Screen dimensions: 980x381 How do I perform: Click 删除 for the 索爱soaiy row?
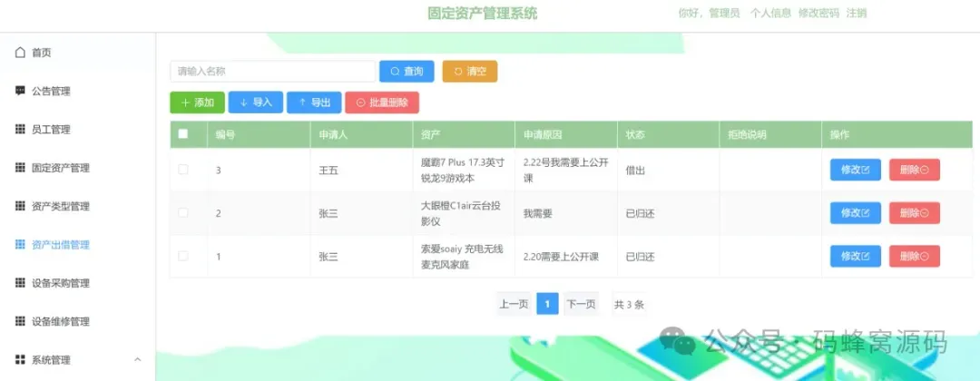click(x=915, y=256)
